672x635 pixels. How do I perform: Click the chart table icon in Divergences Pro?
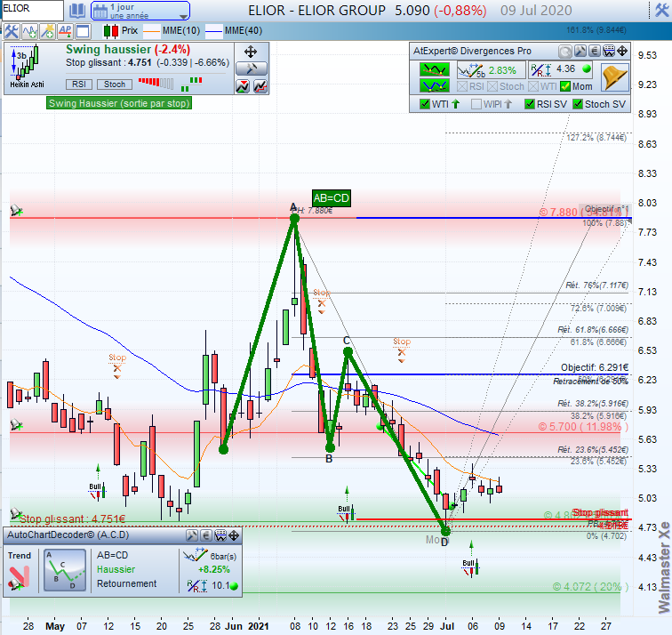click(609, 52)
